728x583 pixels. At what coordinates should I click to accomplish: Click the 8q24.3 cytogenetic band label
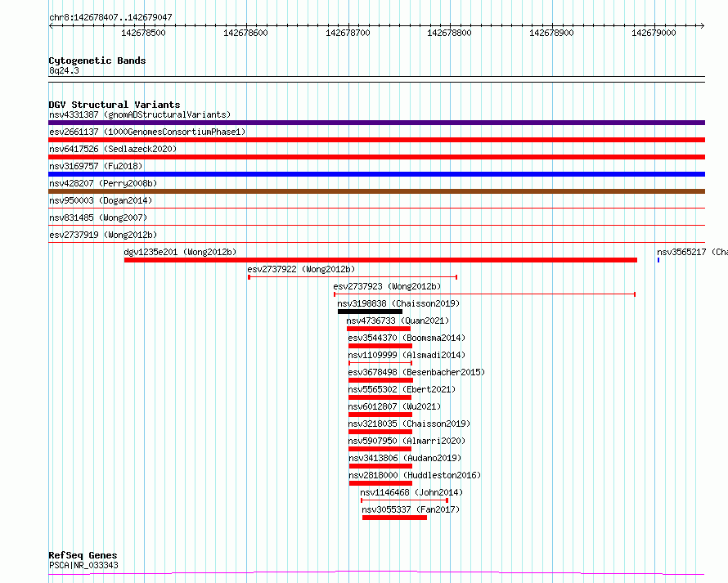[x=64, y=70]
